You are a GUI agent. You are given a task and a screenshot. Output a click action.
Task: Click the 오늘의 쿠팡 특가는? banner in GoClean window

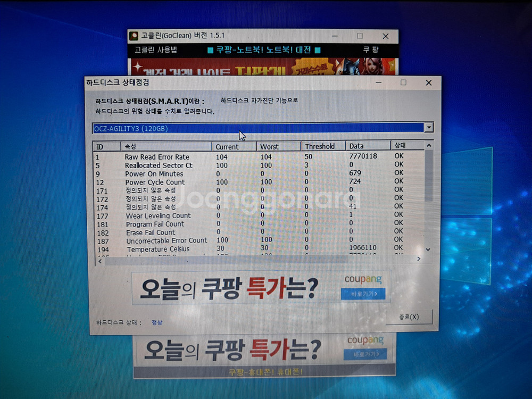tap(264, 350)
